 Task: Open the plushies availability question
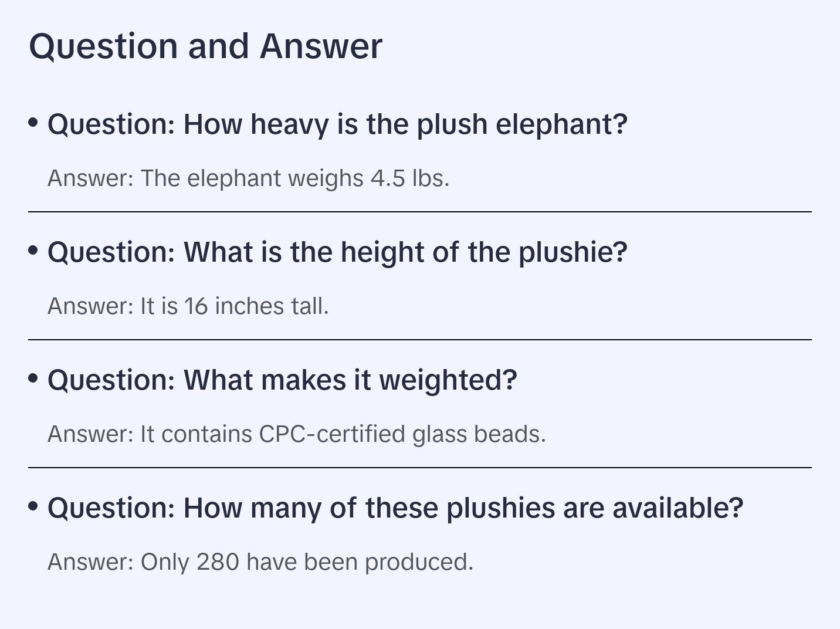click(x=395, y=508)
